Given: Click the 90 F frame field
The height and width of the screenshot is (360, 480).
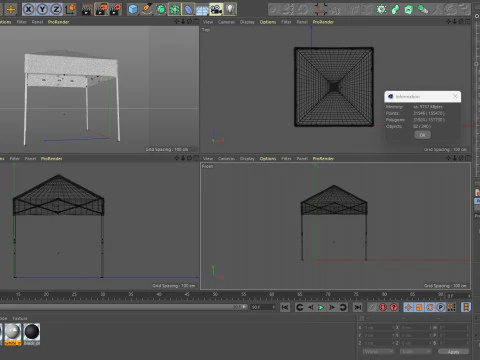Looking at the screenshot, I should (x=263, y=307).
